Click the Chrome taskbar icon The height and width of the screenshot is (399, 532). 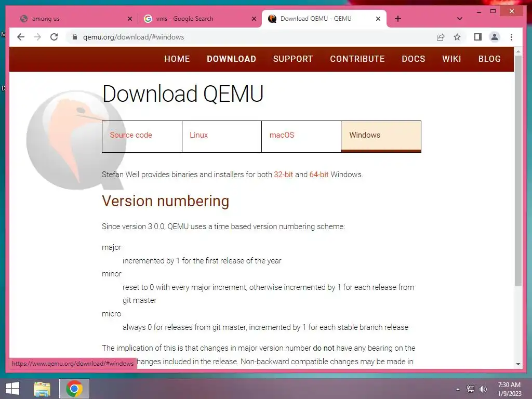coord(74,389)
